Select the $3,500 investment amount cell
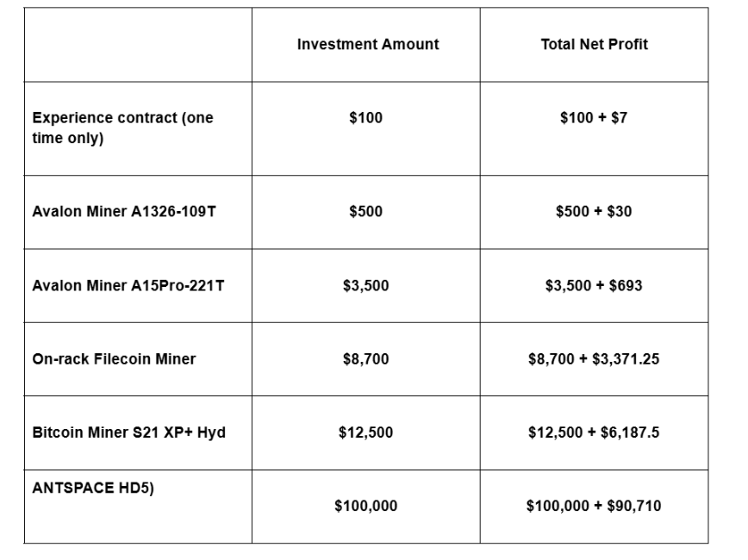Image resolution: width=748 pixels, height=560 pixels. [x=365, y=285]
